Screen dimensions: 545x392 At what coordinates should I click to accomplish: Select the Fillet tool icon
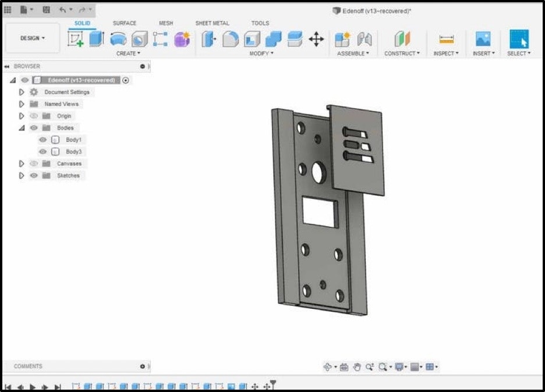[x=231, y=39]
